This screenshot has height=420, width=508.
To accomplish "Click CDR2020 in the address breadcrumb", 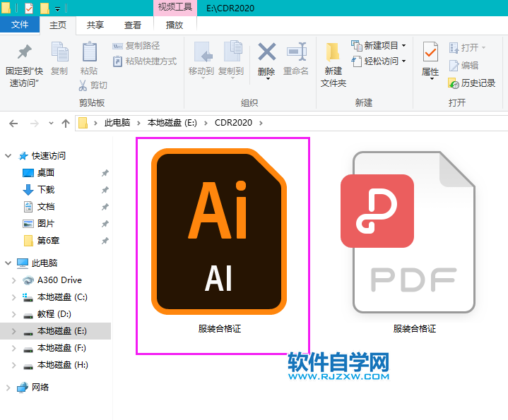I will 233,123.
